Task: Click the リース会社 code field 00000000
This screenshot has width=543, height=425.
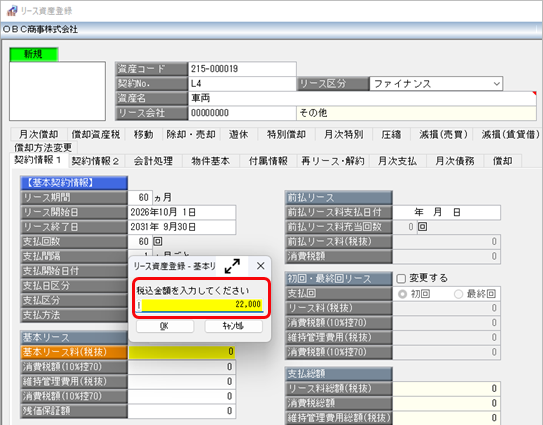Action: pyautogui.click(x=242, y=113)
